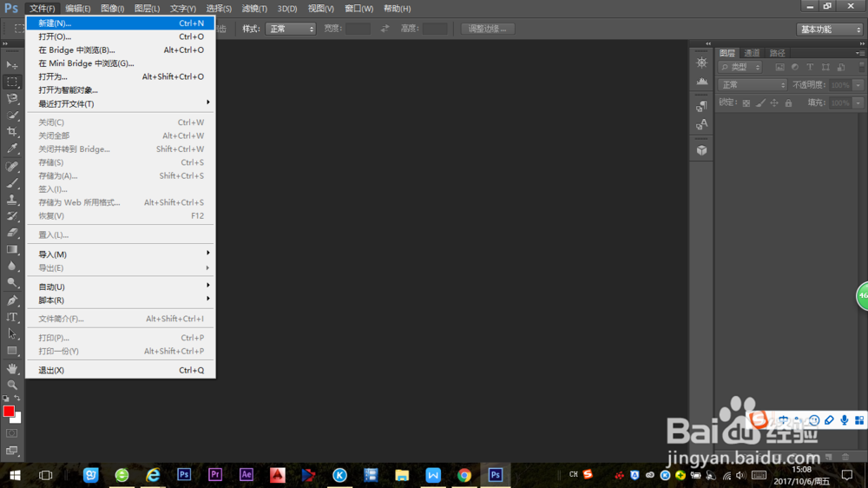Select the Zoom tool in toolbox
The image size is (868, 488).
click(x=11, y=385)
